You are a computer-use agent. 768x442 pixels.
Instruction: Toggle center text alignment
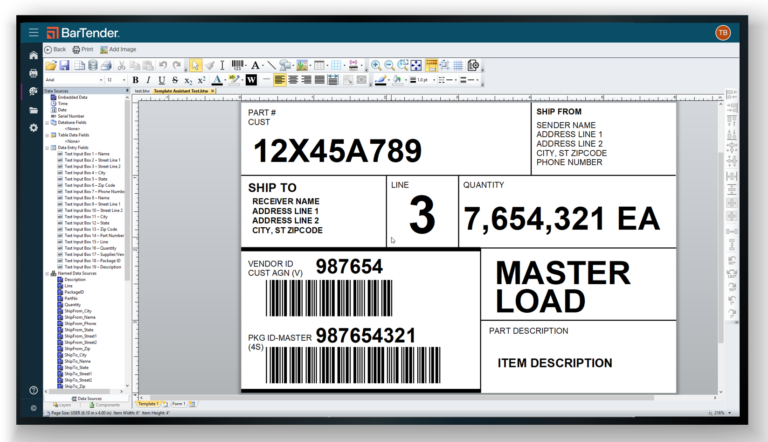(293, 80)
